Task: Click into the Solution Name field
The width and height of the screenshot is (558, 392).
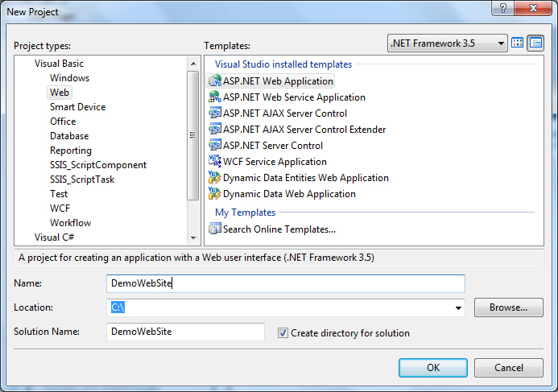Action: pyautogui.click(x=185, y=332)
